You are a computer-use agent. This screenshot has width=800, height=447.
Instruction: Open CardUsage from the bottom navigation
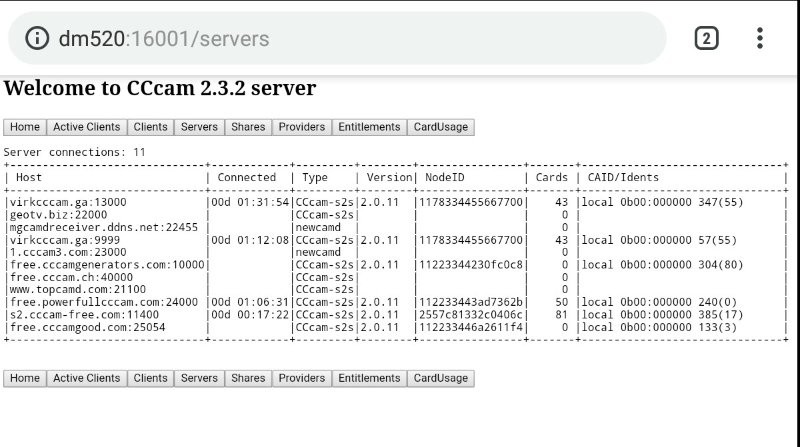[440, 378]
